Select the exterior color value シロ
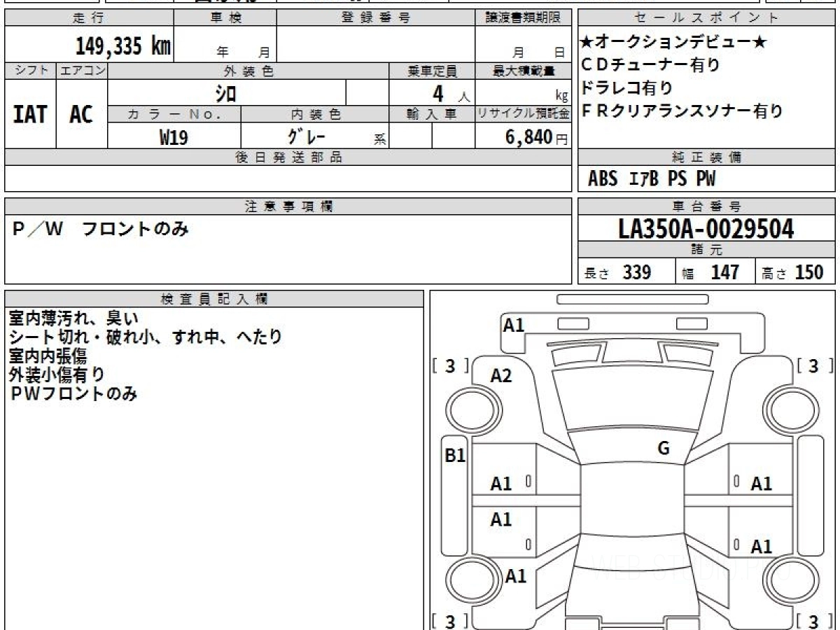The image size is (840, 630). pos(226,93)
